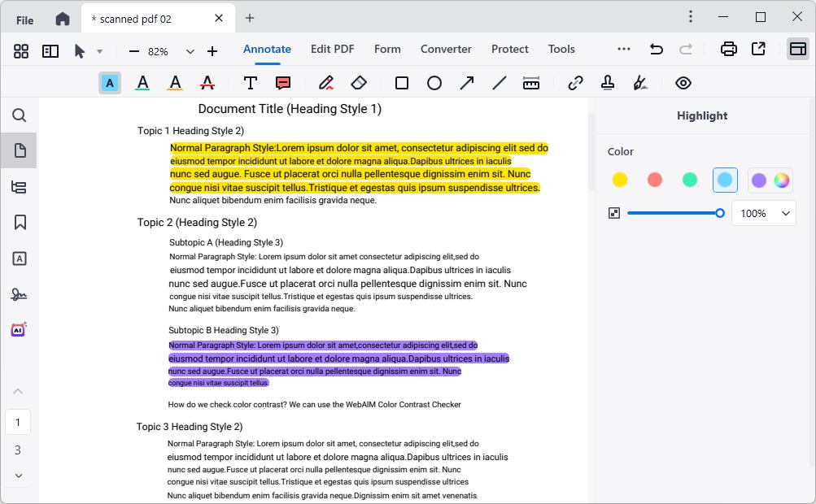This screenshot has height=504, width=816.
Task: Expand the overflow menu next to Tools
Action: coord(623,49)
